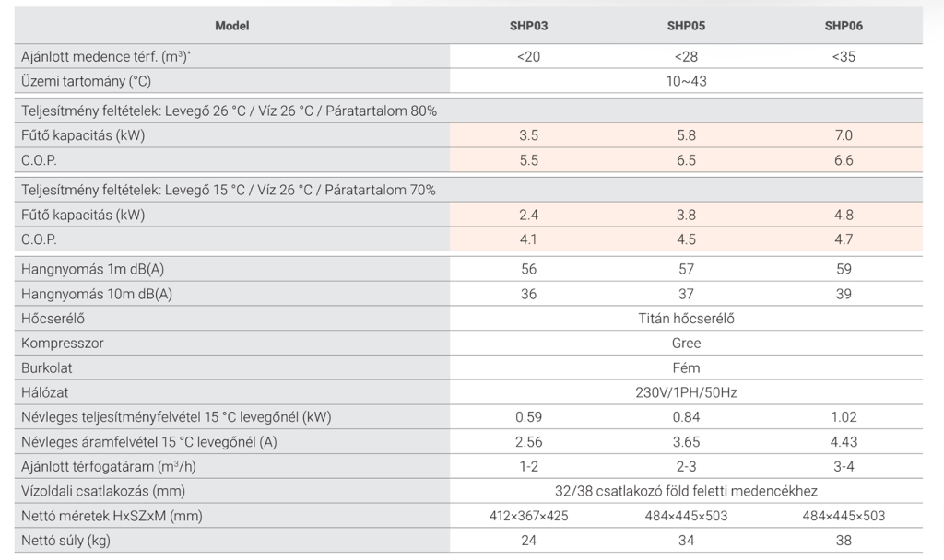Select the 0.59 rated power value

pos(528,417)
